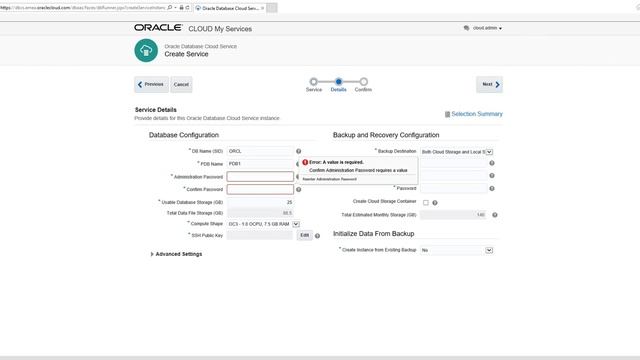This screenshot has height=360, width=640.
Task: Select the Details wizard step
Action: click(338, 82)
